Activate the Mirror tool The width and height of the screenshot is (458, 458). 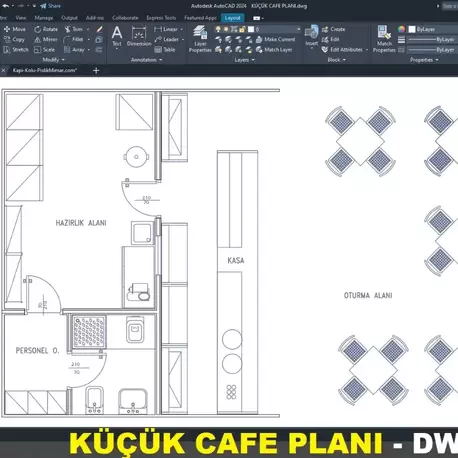46,40
